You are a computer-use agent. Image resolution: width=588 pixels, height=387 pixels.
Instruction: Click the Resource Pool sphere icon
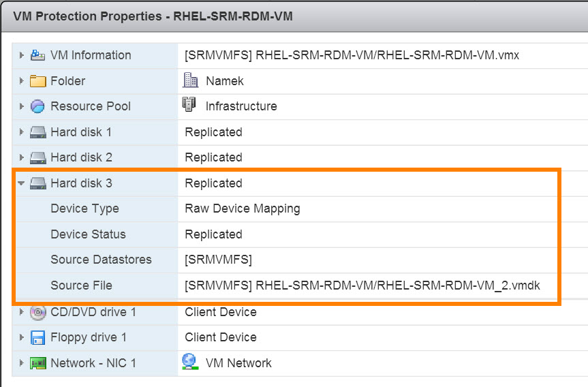coord(37,106)
